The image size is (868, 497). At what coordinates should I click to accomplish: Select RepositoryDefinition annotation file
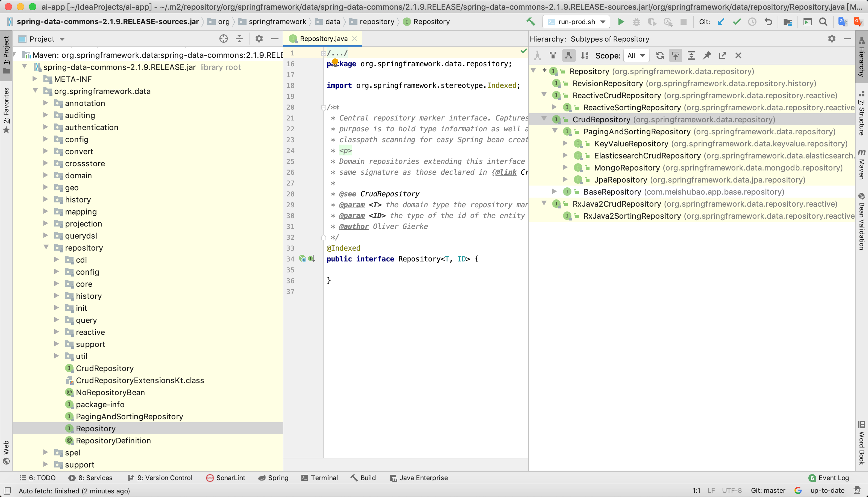[x=113, y=440]
